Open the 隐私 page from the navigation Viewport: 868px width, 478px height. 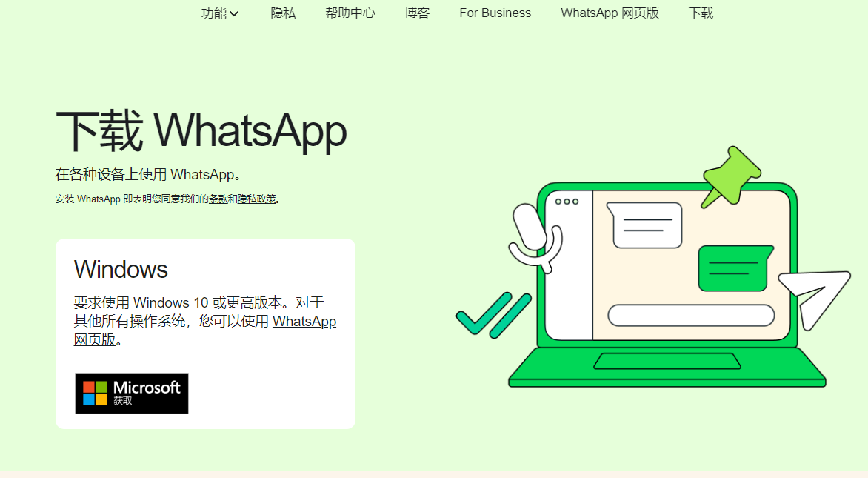coord(284,13)
